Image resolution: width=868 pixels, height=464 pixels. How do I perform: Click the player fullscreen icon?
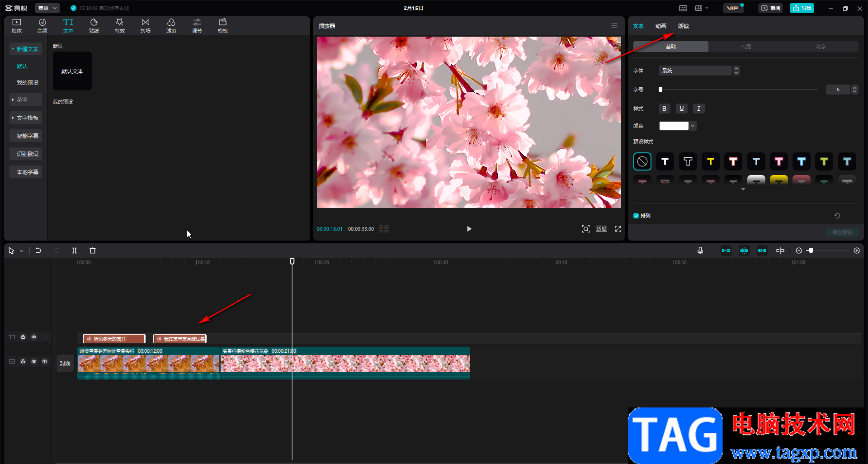pyautogui.click(x=618, y=229)
